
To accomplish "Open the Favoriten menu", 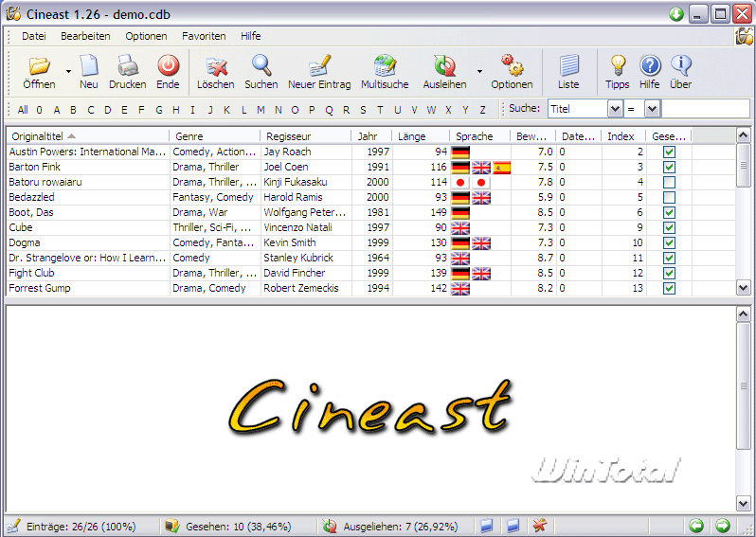I will pyautogui.click(x=204, y=36).
